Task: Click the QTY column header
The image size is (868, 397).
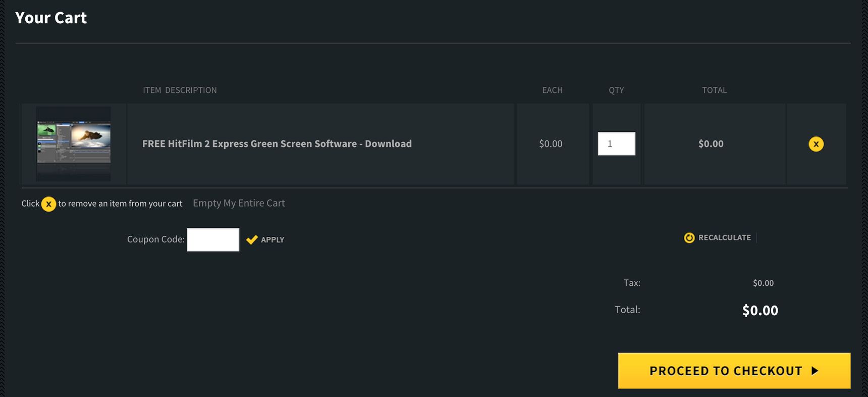Action: pyautogui.click(x=616, y=90)
